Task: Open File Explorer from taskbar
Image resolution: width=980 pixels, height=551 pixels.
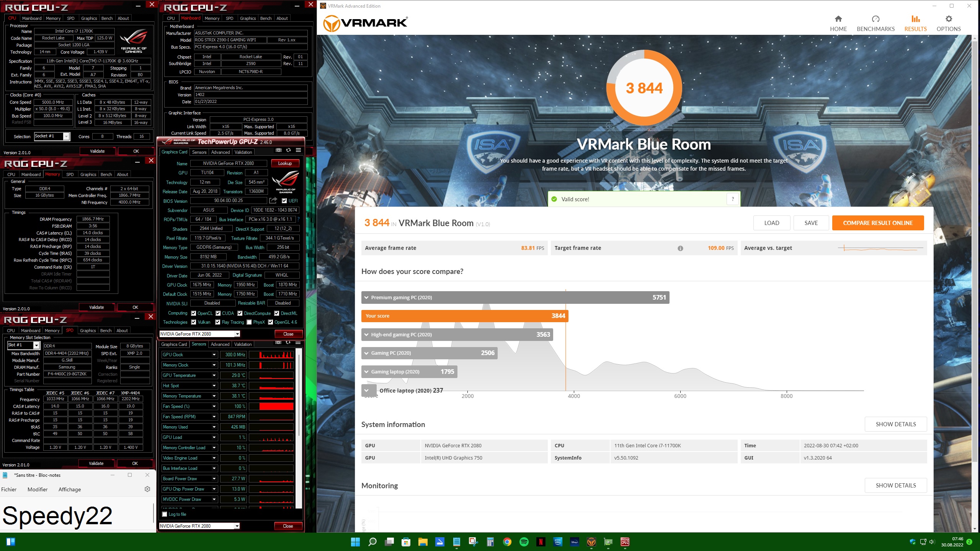Action: (423, 542)
